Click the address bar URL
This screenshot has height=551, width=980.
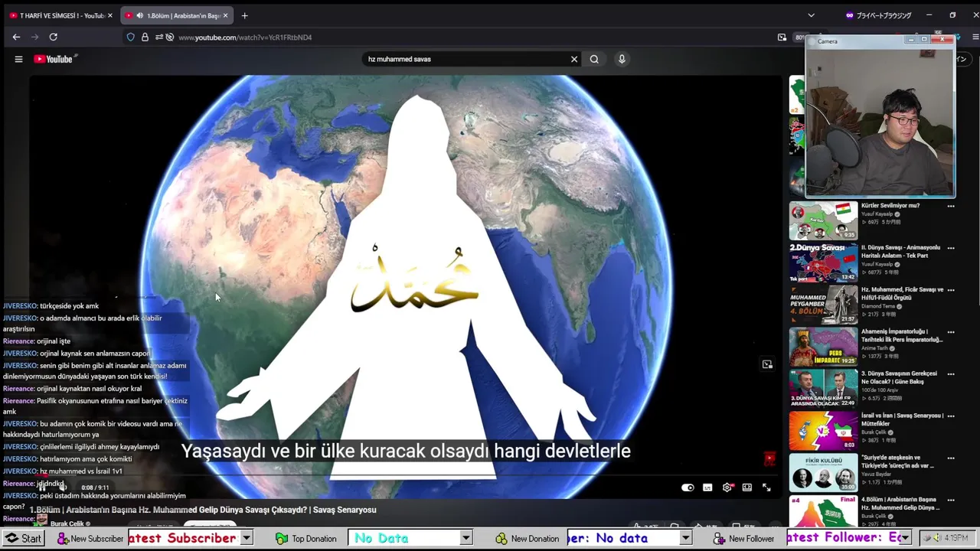[x=245, y=37]
